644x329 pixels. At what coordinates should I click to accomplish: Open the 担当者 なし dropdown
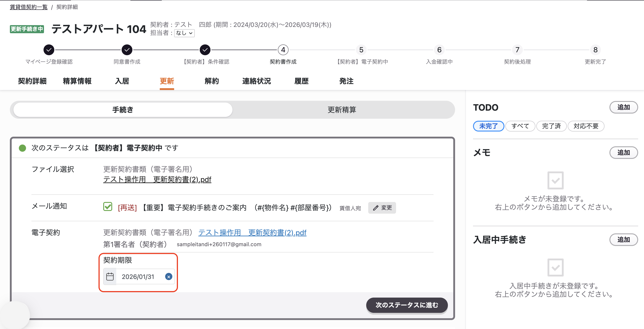[x=184, y=33]
